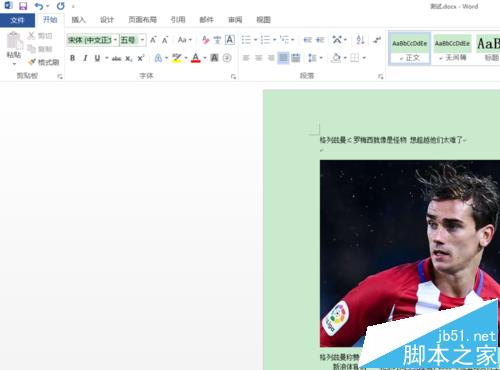Apply the 正文 Normal style
The image size is (500, 370).
point(410,48)
